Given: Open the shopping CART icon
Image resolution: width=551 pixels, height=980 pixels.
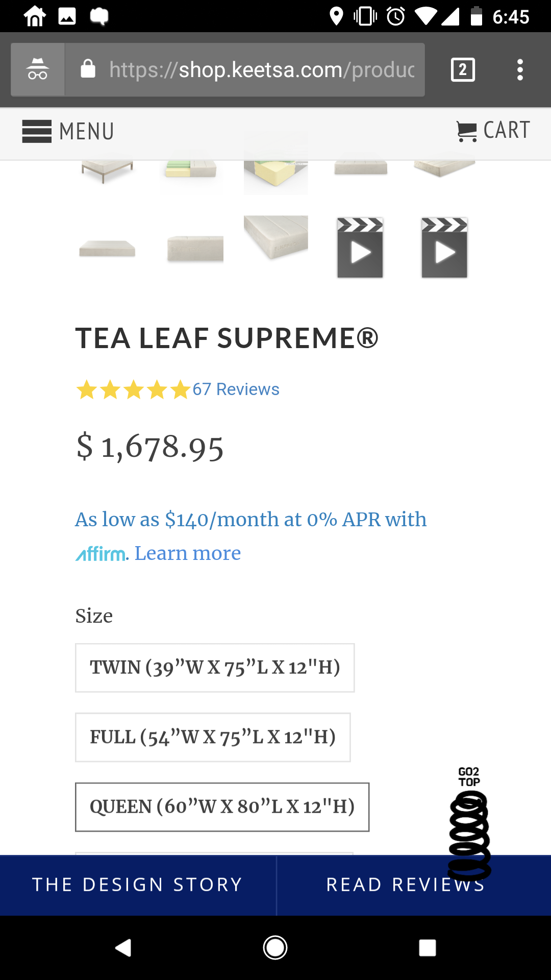Looking at the screenshot, I should [466, 131].
